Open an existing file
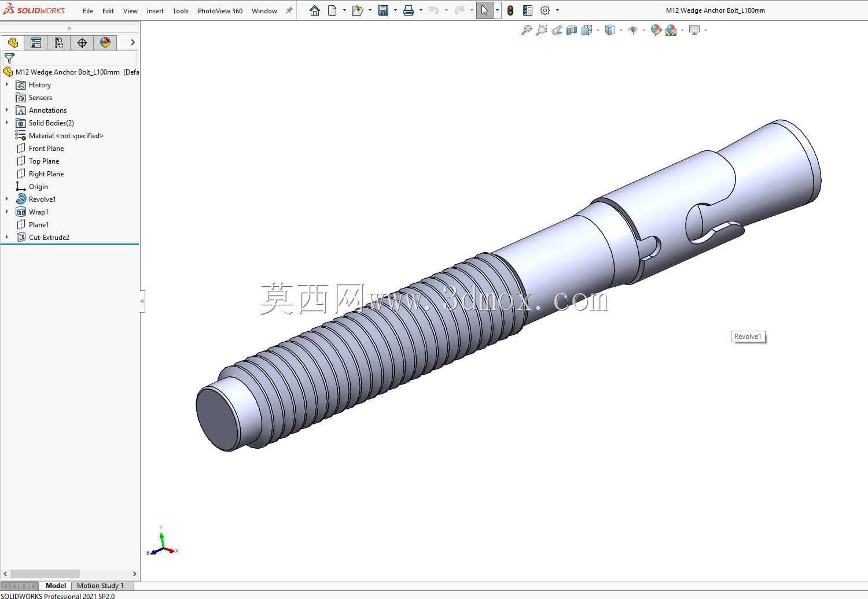Screen dimensions: 868x599 pos(357,10)
